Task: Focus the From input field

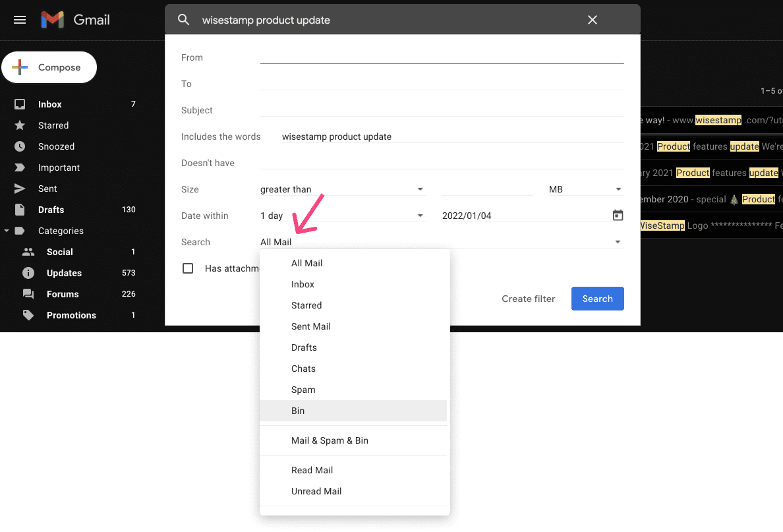Action: (442, 57)
